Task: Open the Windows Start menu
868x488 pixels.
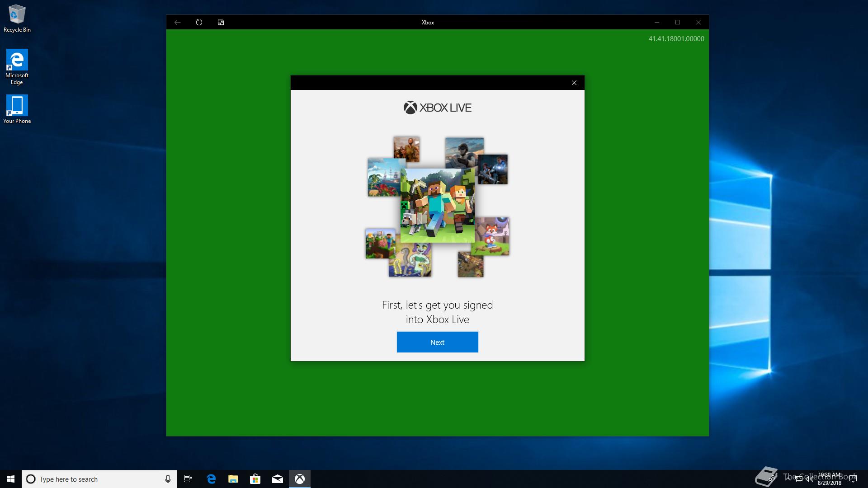Action: click(x=11, y=479)
